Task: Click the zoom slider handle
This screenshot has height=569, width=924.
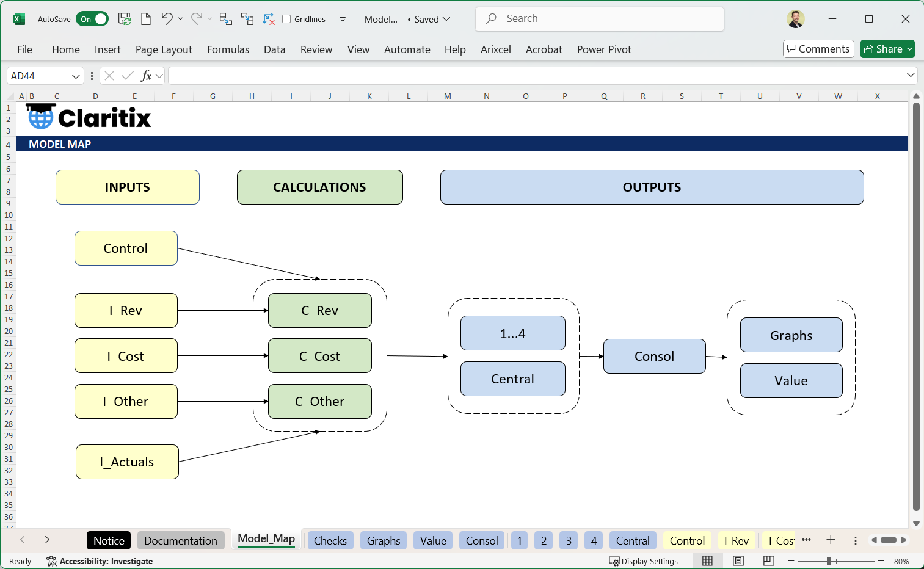Action: [829, 561]
